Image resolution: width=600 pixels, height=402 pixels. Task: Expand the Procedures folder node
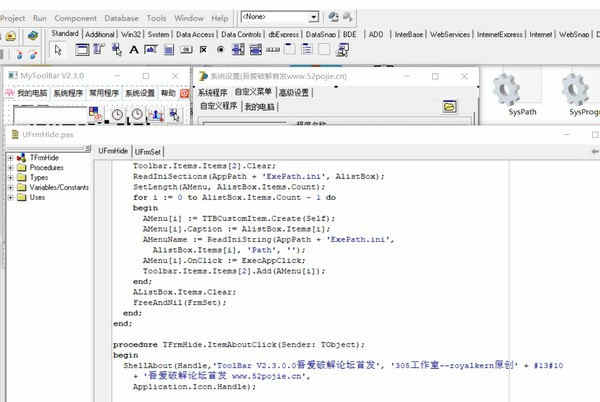(x=11, y=168)
